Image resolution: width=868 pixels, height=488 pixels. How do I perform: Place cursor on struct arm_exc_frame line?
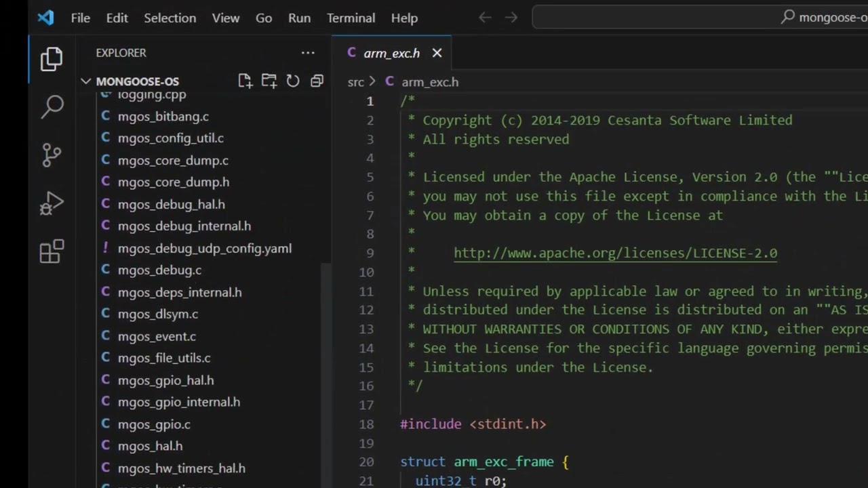[x=484, y=462]
